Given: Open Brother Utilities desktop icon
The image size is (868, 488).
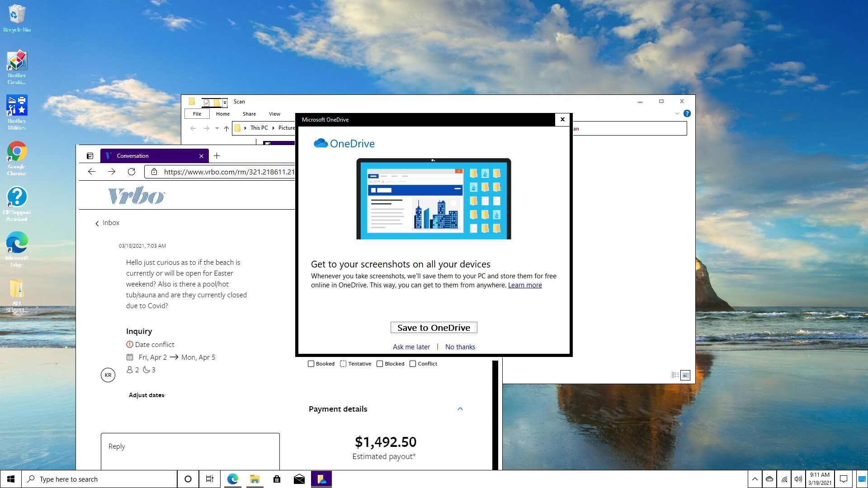Looking at the screenshot, I should (x=17, y=112).
